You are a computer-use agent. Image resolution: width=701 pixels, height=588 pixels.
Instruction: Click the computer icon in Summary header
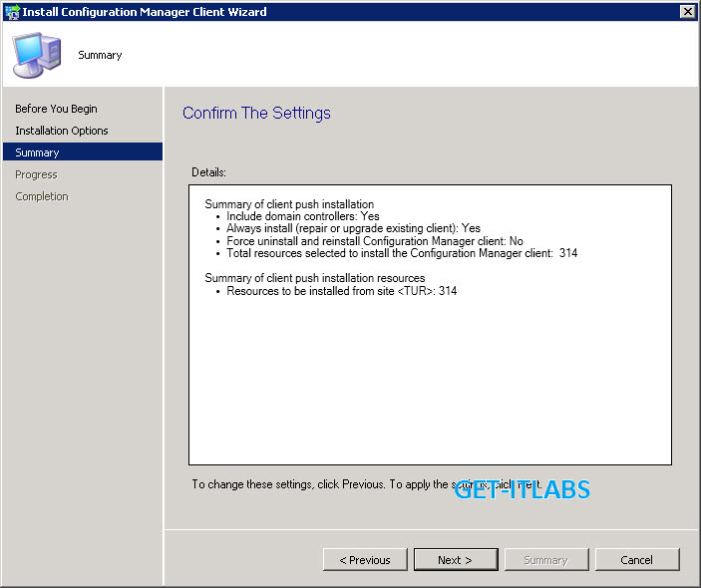pos(37,55)
